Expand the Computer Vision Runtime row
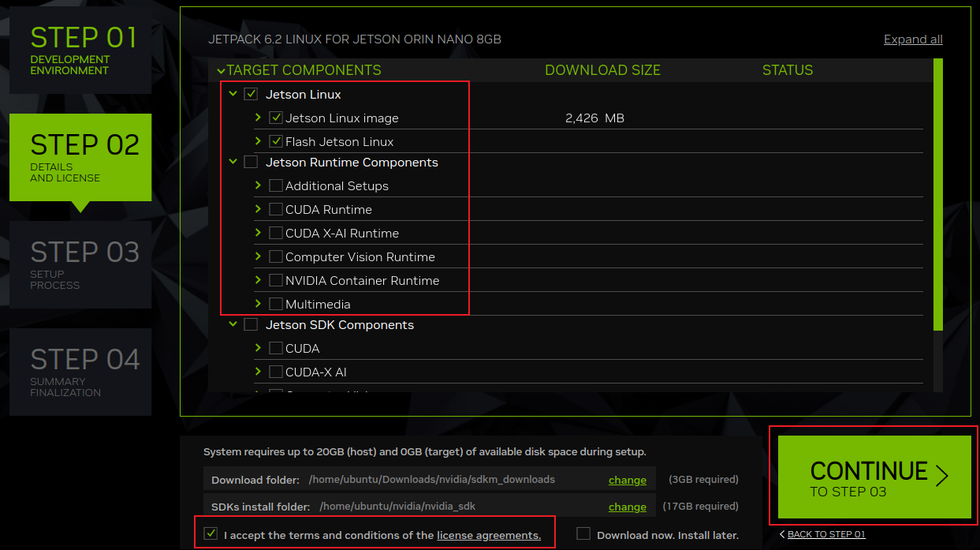 [258, 256]
